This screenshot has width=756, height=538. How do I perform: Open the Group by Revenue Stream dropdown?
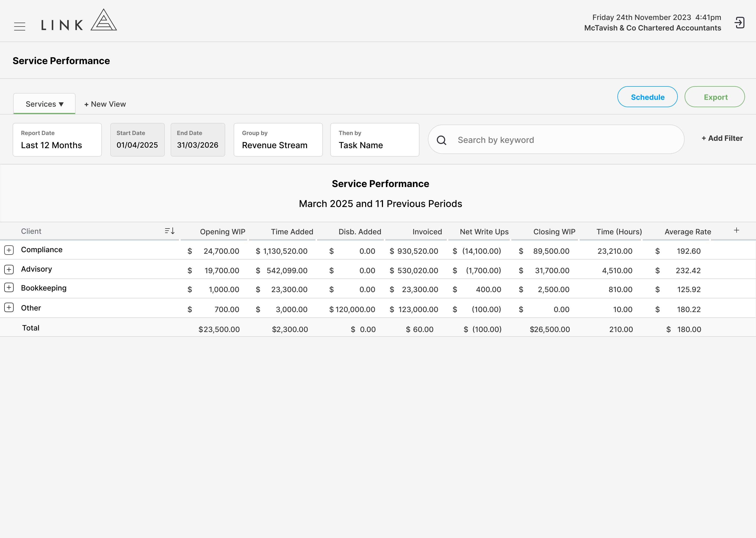pos(278,140)
